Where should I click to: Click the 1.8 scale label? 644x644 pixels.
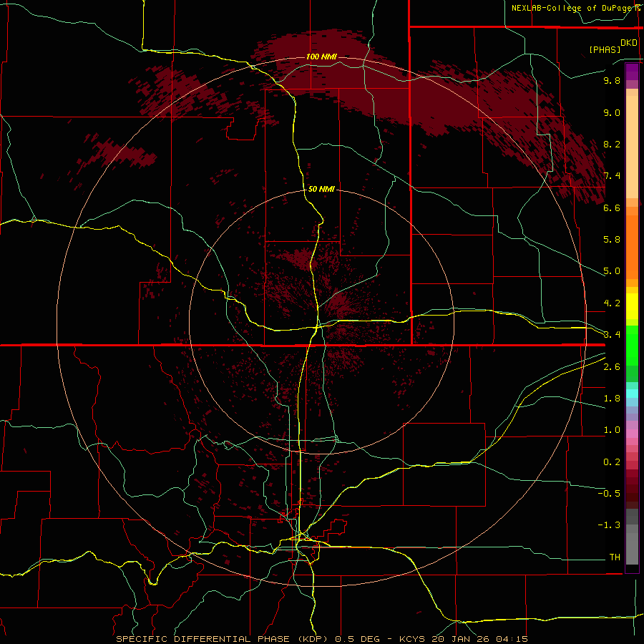[612, 399]
